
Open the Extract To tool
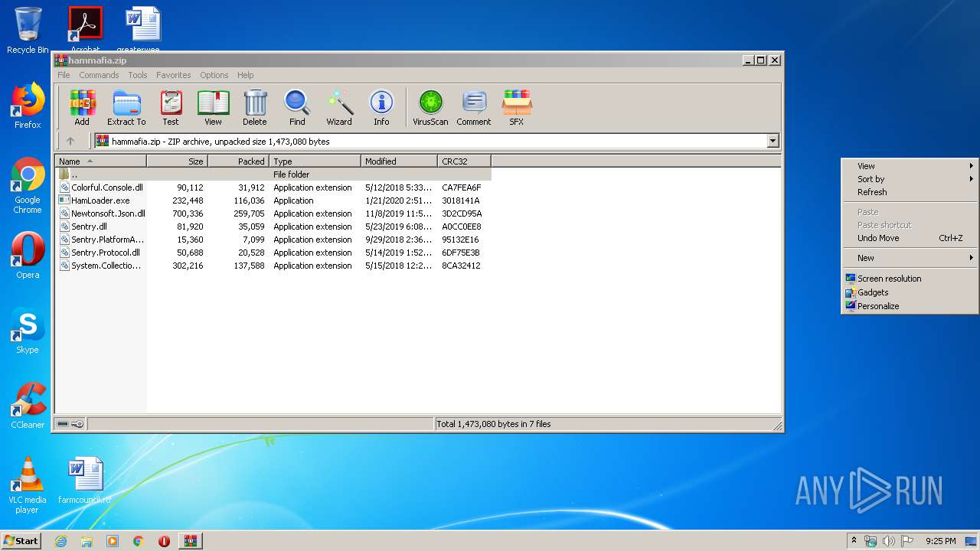tap(126, 108)
